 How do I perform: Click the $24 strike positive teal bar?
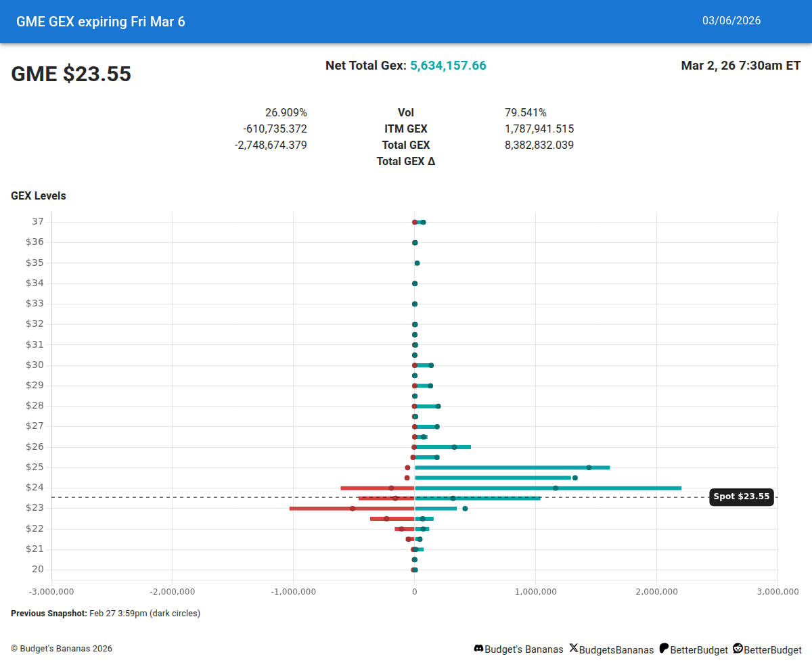coord(548,488)
